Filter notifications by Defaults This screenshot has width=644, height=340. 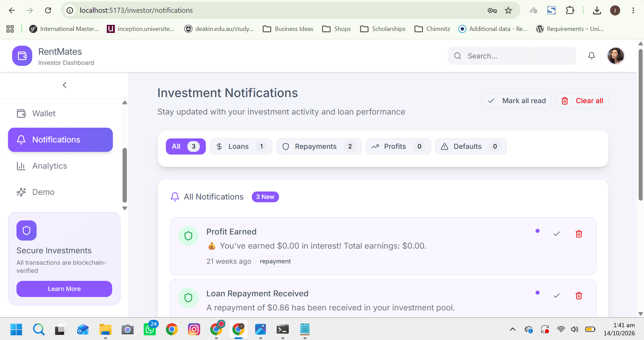470,146
